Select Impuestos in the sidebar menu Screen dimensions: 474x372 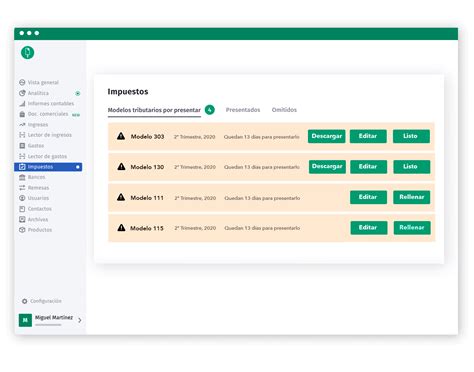(48, 167)
